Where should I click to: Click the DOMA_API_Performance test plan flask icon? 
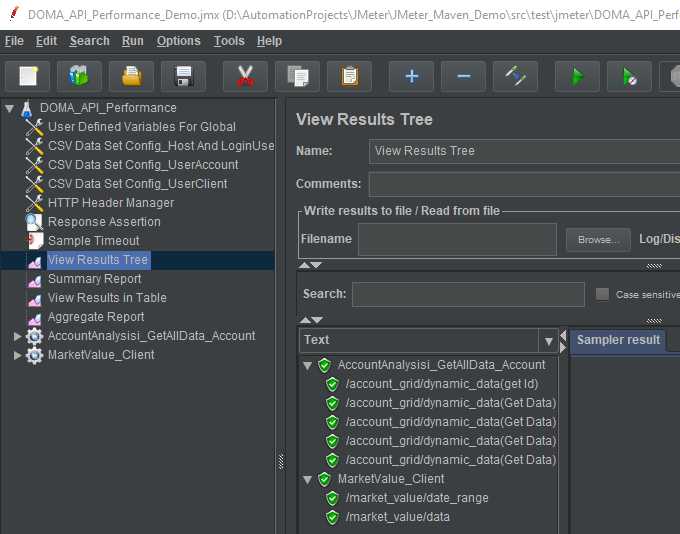coord(27,108)
